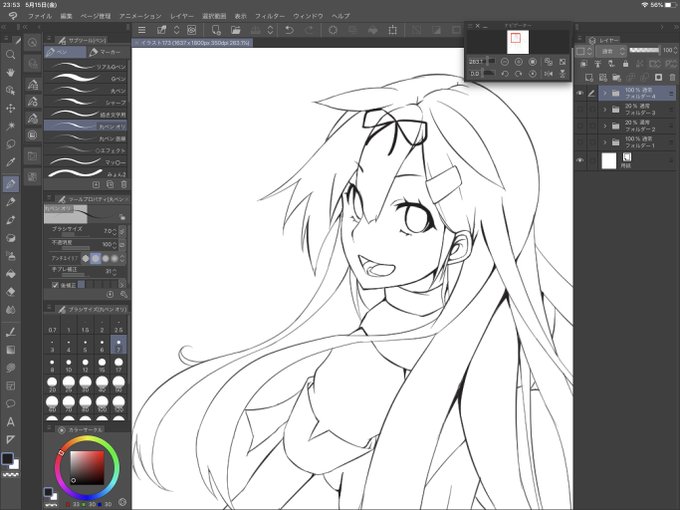
Task: Choose the シャープ brush
Action: click(x=85, y=102)
